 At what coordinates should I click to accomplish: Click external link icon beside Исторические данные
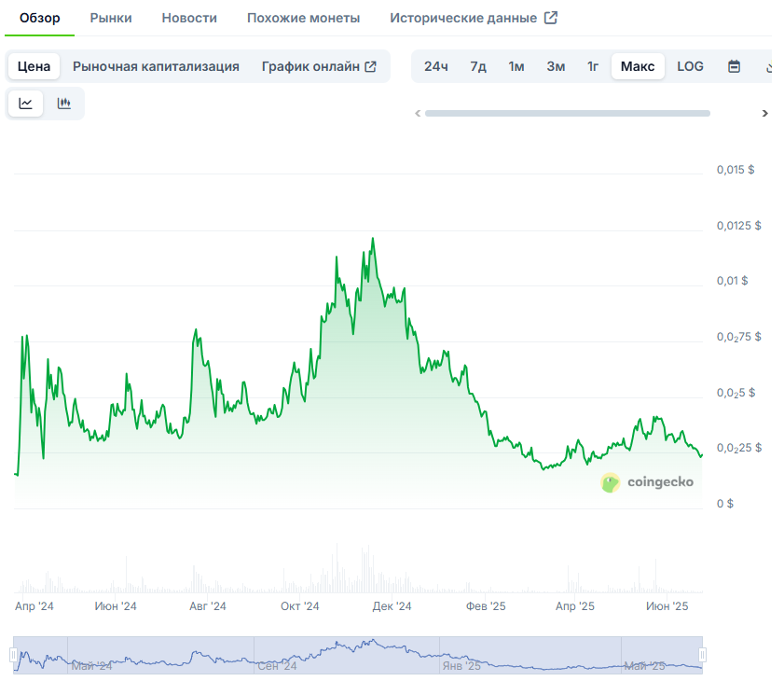click(x=551, y=18)
